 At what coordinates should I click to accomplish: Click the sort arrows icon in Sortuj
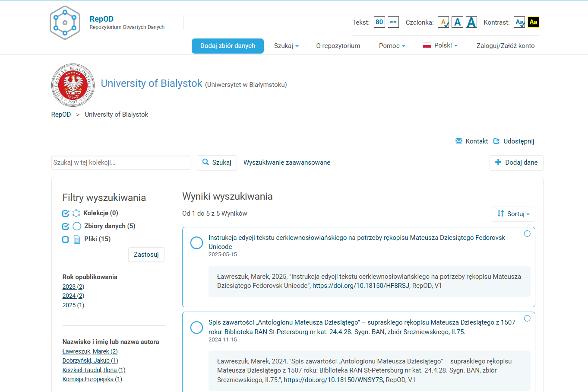[500, 214]
